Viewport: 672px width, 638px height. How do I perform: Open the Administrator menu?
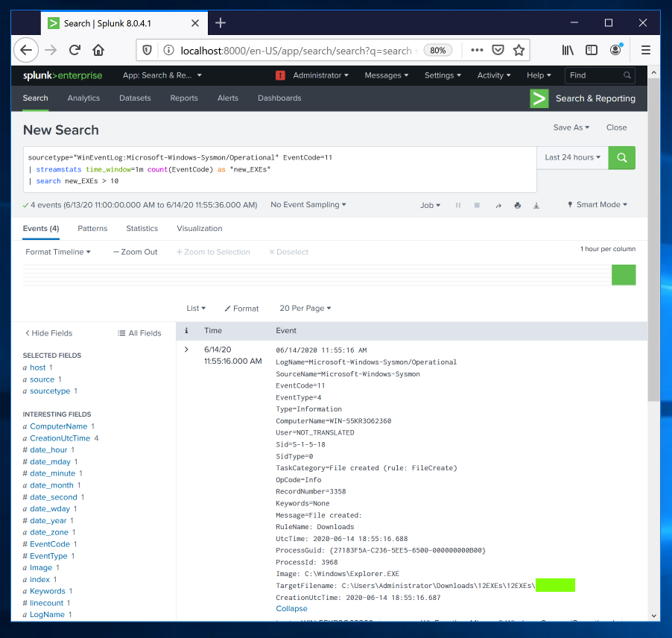(320, 75)
